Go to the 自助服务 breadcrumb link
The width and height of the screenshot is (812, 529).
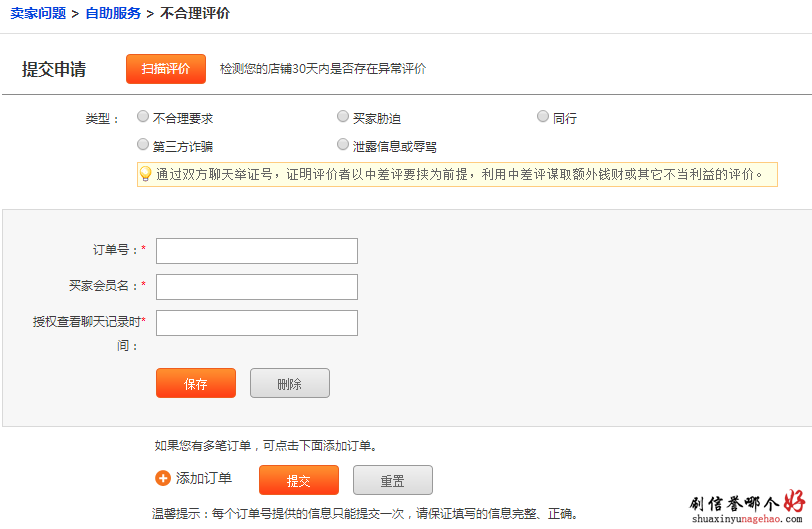pos(113,13)
